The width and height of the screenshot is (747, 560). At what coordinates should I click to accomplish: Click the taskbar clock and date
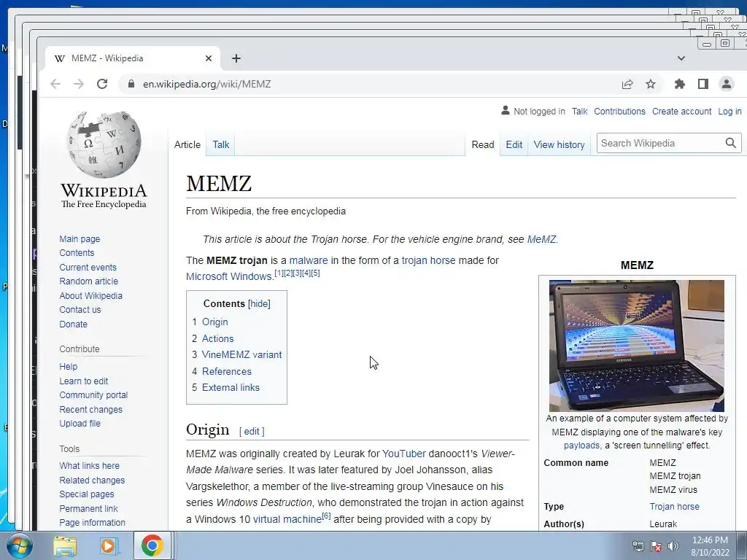pyautogui.click(x=710, y=546)
